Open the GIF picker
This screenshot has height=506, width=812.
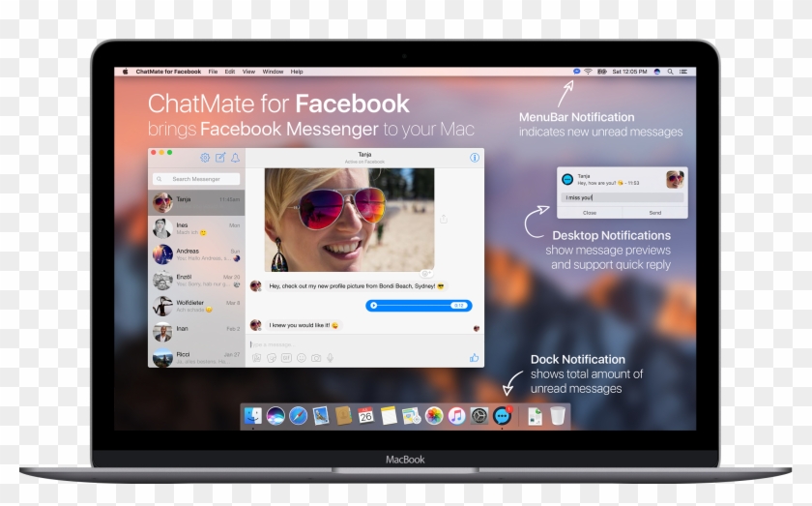(286, 358)
